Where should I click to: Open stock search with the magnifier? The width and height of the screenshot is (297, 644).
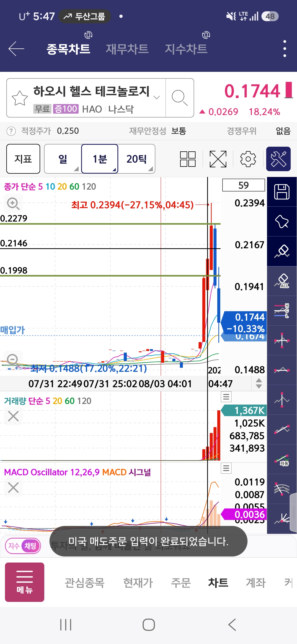pos(180,98)
